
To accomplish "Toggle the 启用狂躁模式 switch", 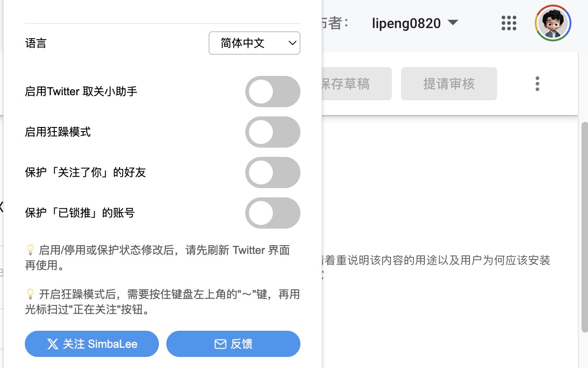I will pyautogui.click(x=272, y=132).
